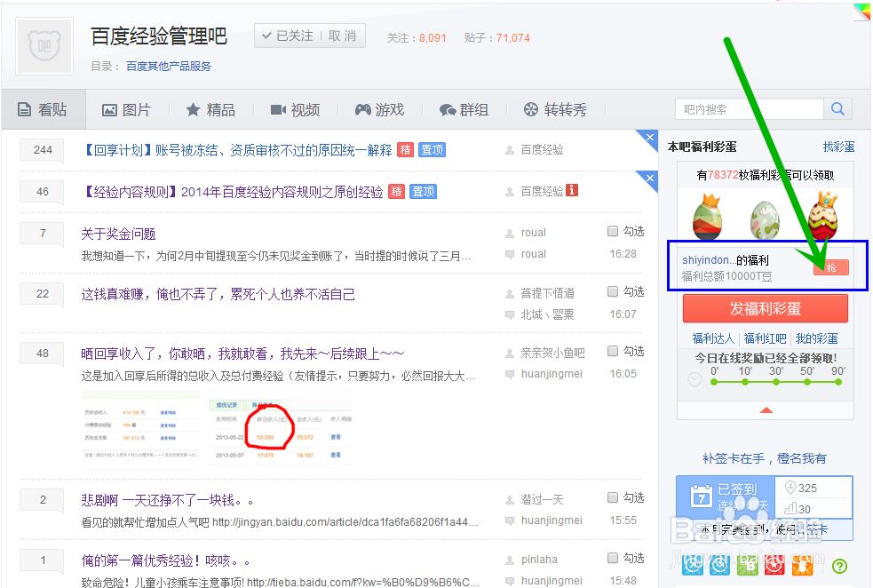Open the 已签到 sign-in status box
Screen dimensions: 873x588
pos(726,497)
